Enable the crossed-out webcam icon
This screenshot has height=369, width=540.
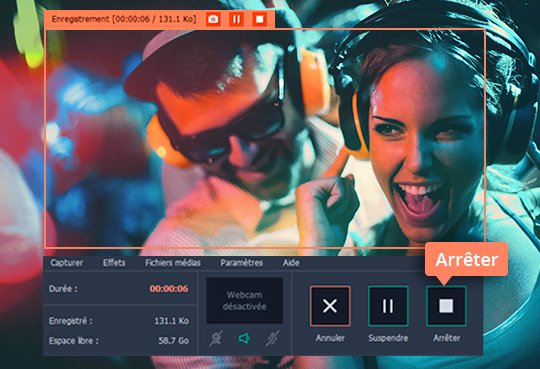(216, 338)
